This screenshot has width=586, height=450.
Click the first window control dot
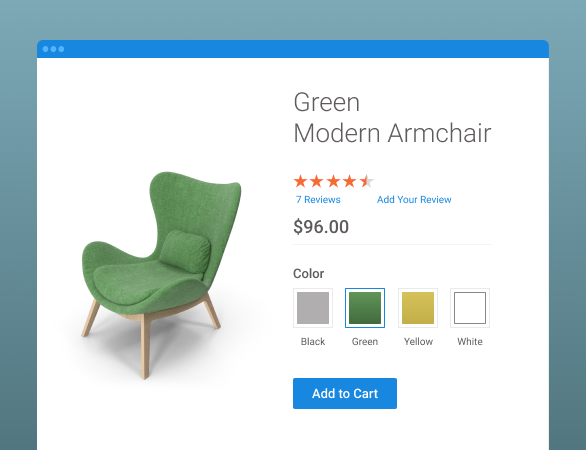click(46, 49)
